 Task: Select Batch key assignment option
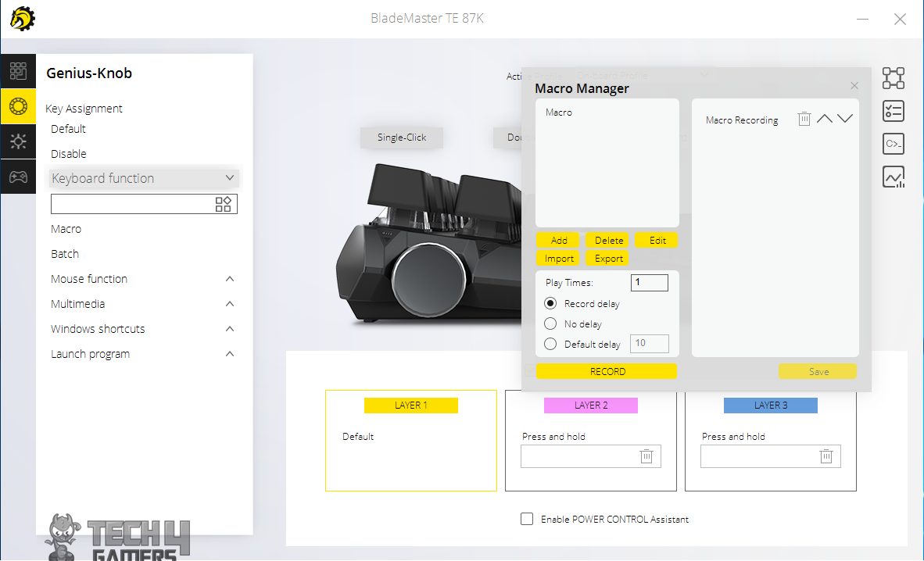point(65,254)
